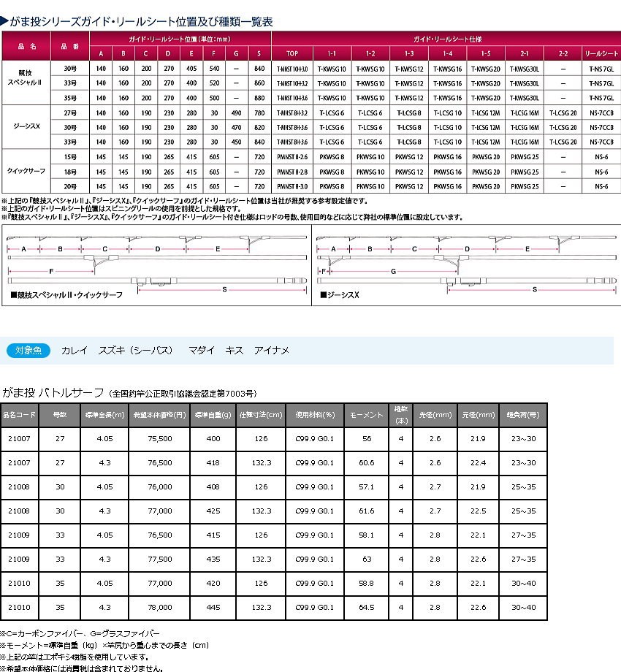Click the moment value 57.1

tap(367, 487)
